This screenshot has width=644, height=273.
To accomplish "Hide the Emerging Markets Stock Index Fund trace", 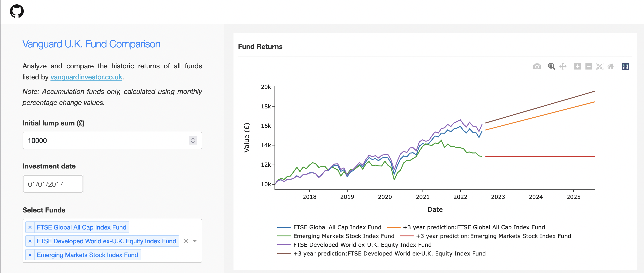I will pyautogui.click(x=344, y=236).
